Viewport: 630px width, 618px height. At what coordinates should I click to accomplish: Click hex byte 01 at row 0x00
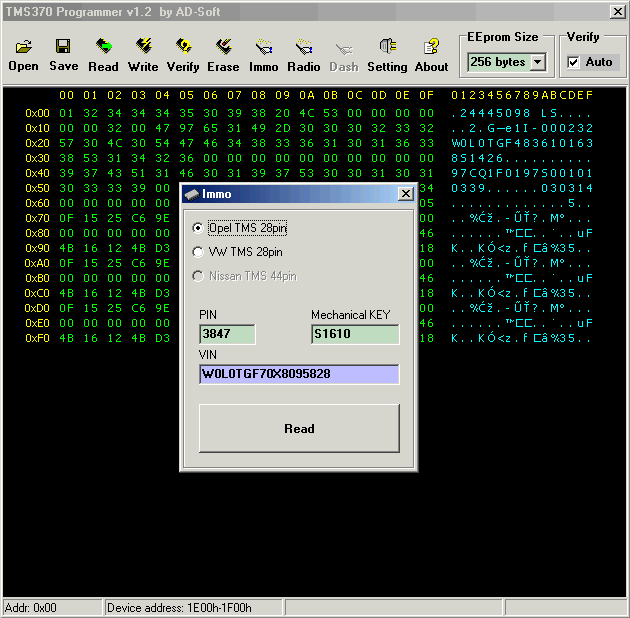pyautogui.click(x=66, y=113)
